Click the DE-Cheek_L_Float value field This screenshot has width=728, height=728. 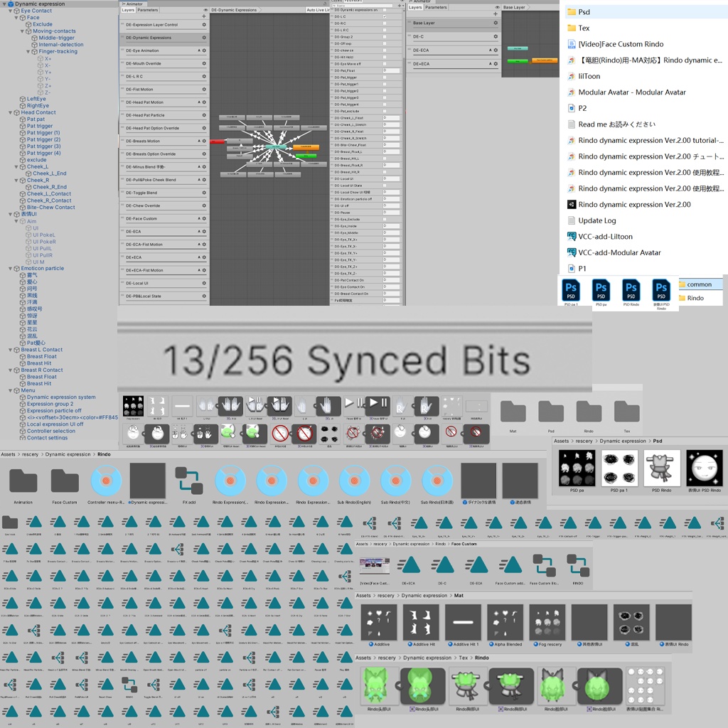(392, 118)
